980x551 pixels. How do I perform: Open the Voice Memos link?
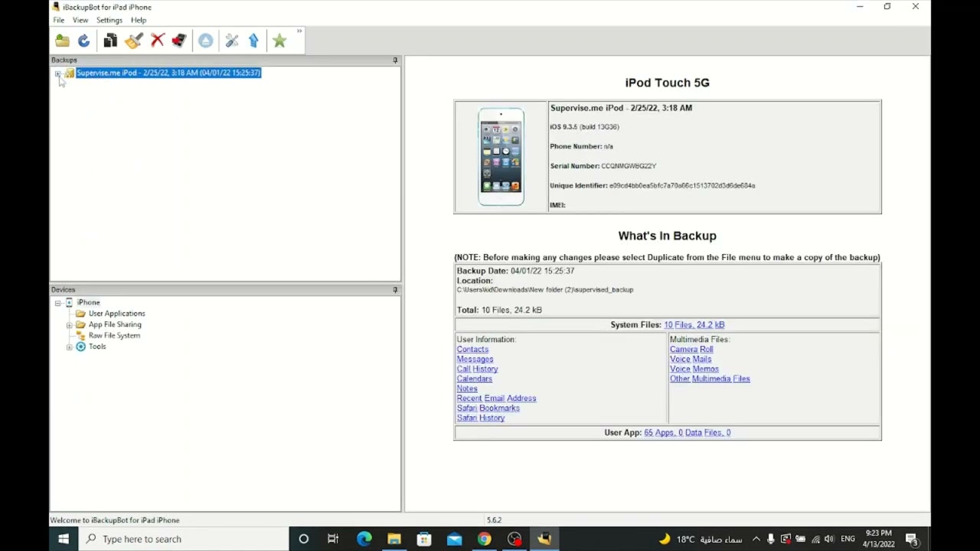pyautogui.click(x=694, y=369)
